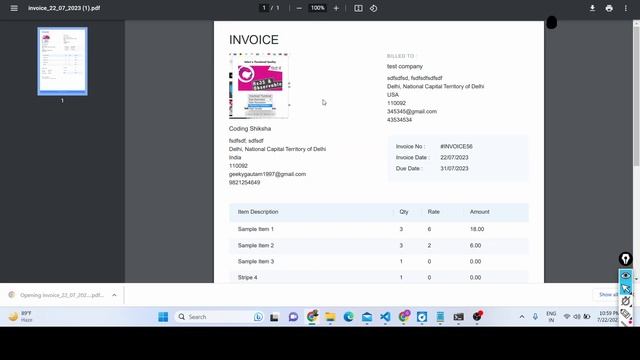Click the file name in the viewer header
Image resolution: width=640 pixels, height=360 pixels.
(x=64, y=8)
